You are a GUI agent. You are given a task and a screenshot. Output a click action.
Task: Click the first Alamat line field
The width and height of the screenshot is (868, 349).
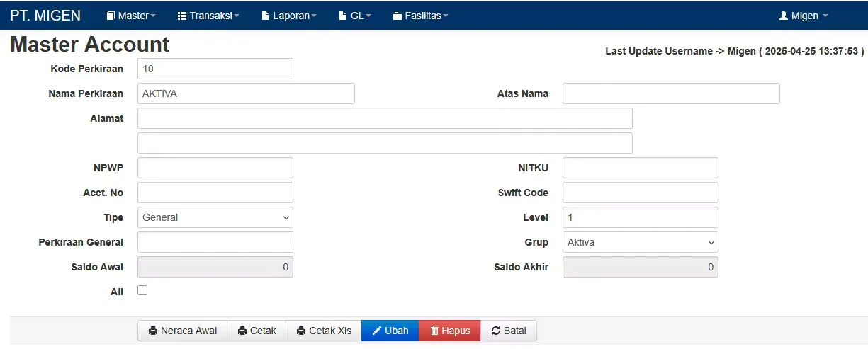pyautogui.click(x=385, y=118)
